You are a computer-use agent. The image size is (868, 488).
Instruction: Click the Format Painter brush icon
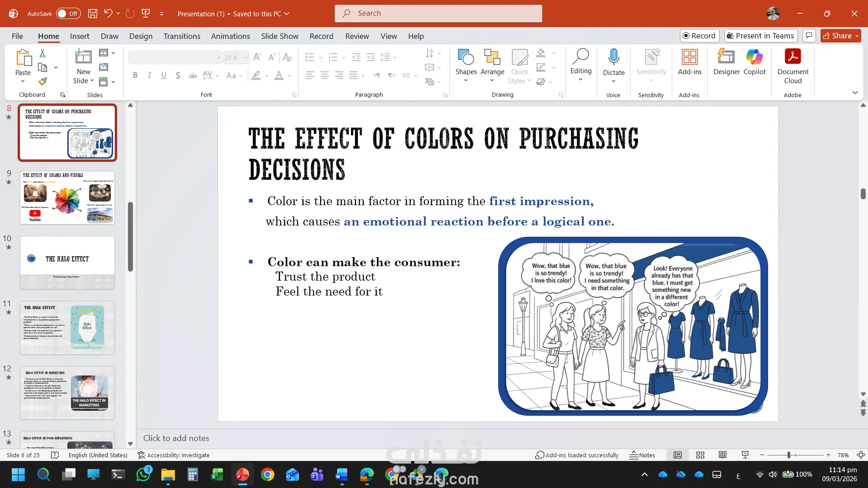42,82
